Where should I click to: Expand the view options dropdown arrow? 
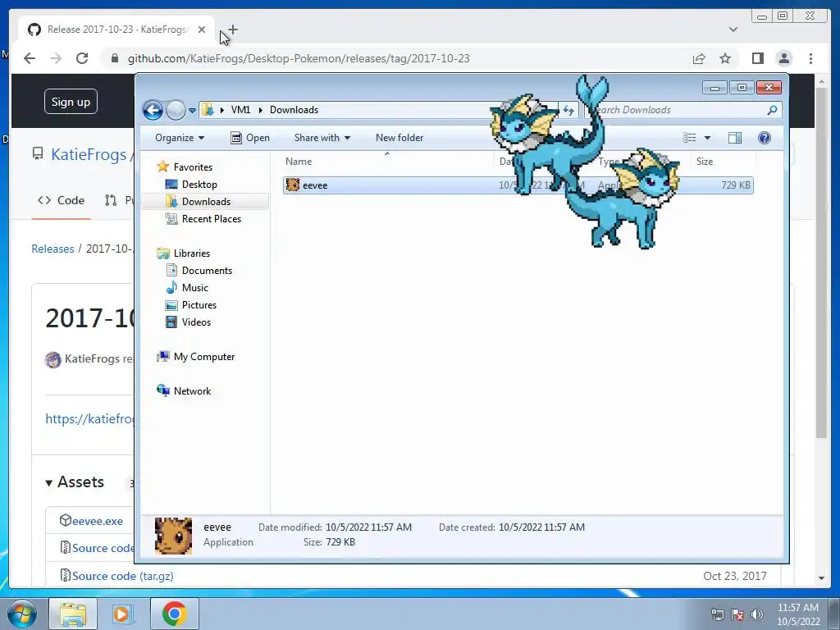pos(707,138)
